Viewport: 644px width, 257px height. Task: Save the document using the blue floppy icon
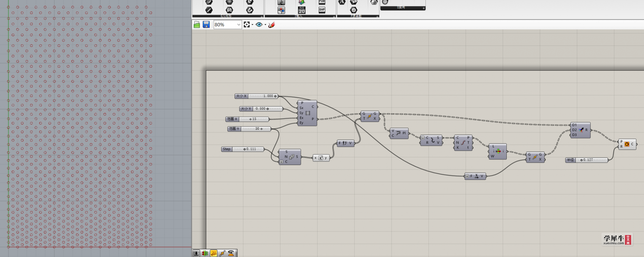[x=206, y=25]
